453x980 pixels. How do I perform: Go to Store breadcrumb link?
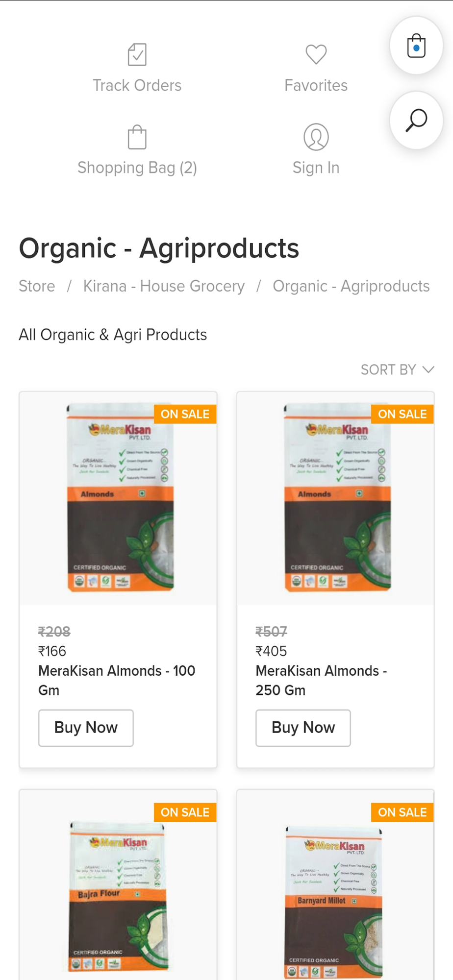point(37,286)
